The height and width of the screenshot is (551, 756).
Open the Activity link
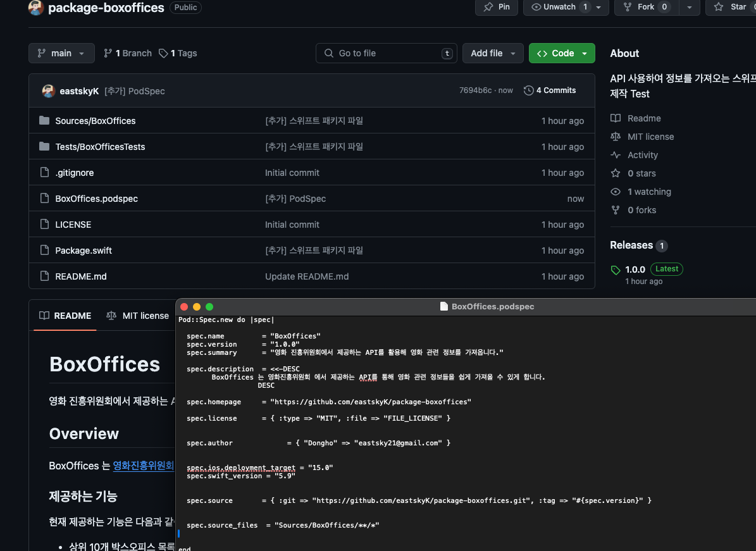point(642,155)
